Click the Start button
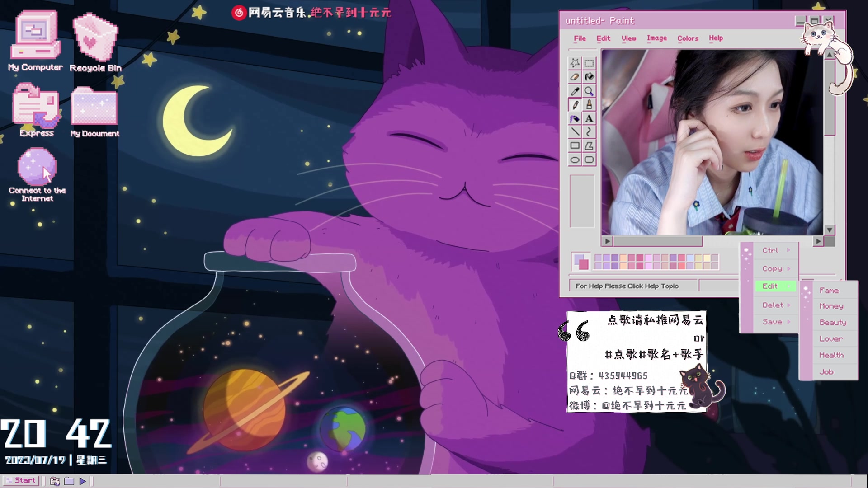This screenshot has height=488, width=868. click(20, 481)
